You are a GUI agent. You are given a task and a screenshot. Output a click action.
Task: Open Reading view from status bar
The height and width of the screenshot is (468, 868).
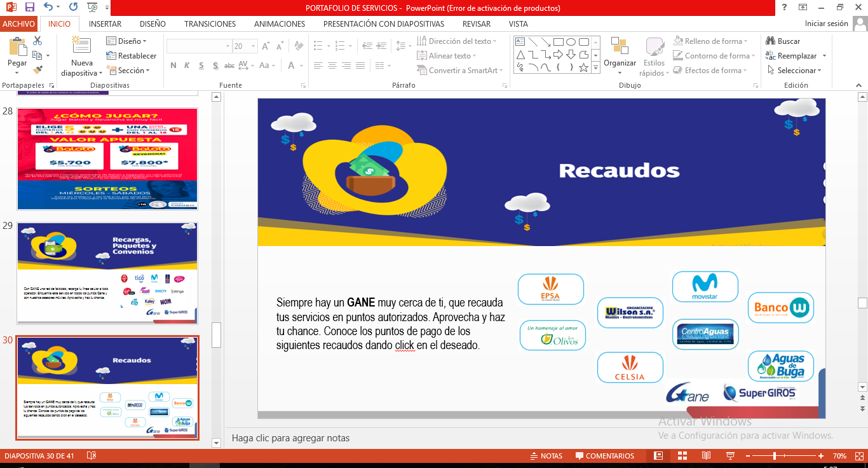point(706,456)
